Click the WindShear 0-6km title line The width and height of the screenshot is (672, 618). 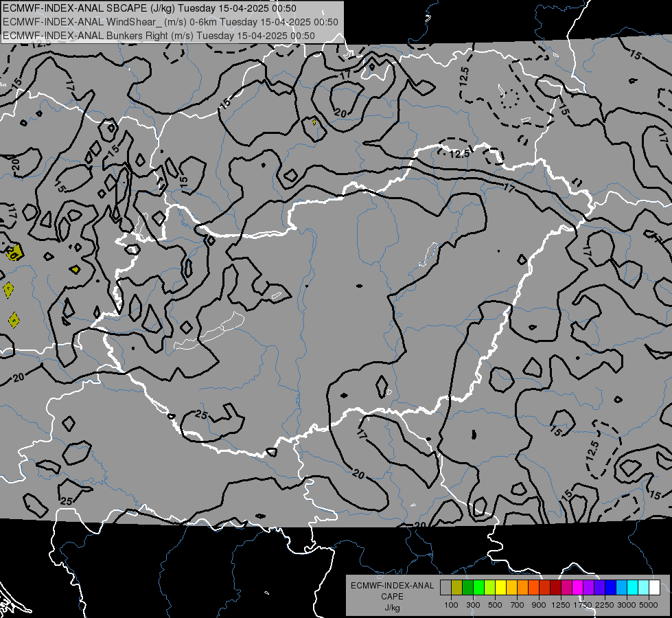pos(170,22)
